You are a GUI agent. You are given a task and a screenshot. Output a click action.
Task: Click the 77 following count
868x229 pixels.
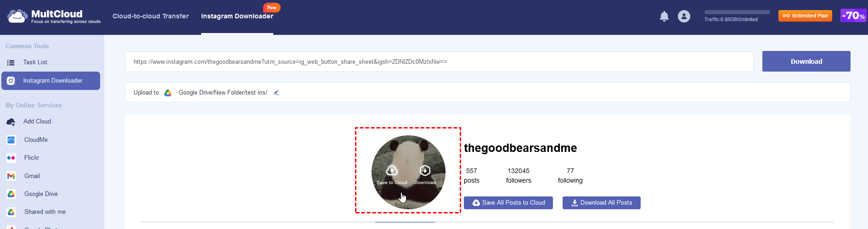tap(570, 176)
